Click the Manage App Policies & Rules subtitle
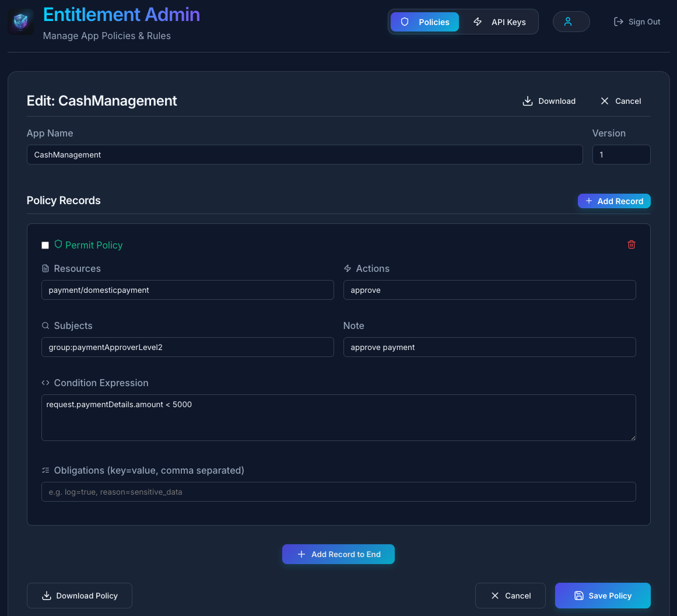This screenshot has width=677, height=616. [x=107, y=36]
